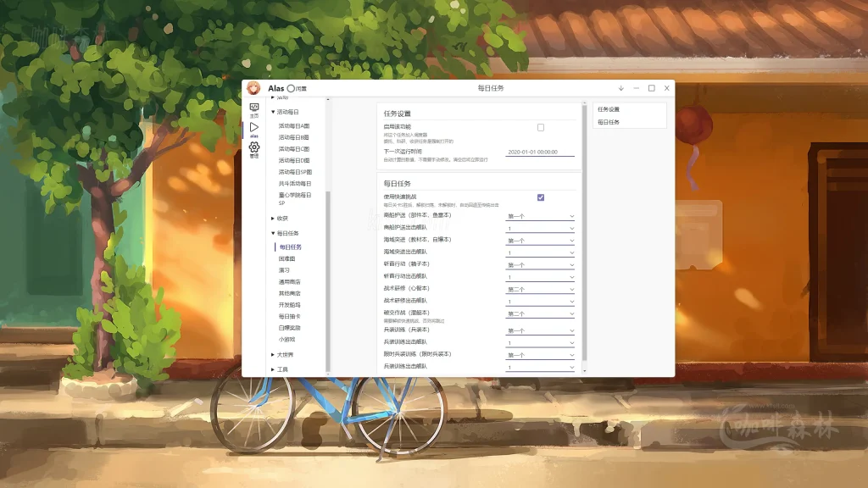Click the down-arrow icon in title bar
Screen dimensions: 868x488
(x=620, y=88)
